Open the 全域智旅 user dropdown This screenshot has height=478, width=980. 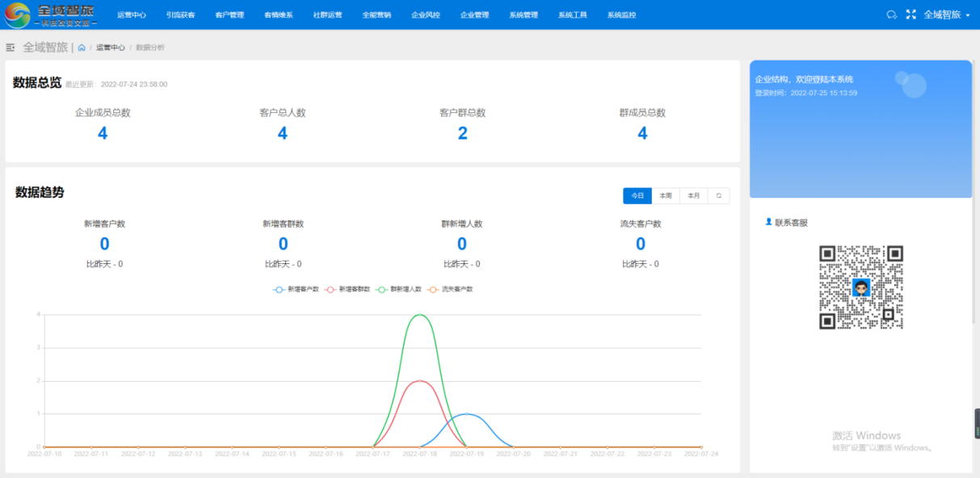[x=947, y=15]
